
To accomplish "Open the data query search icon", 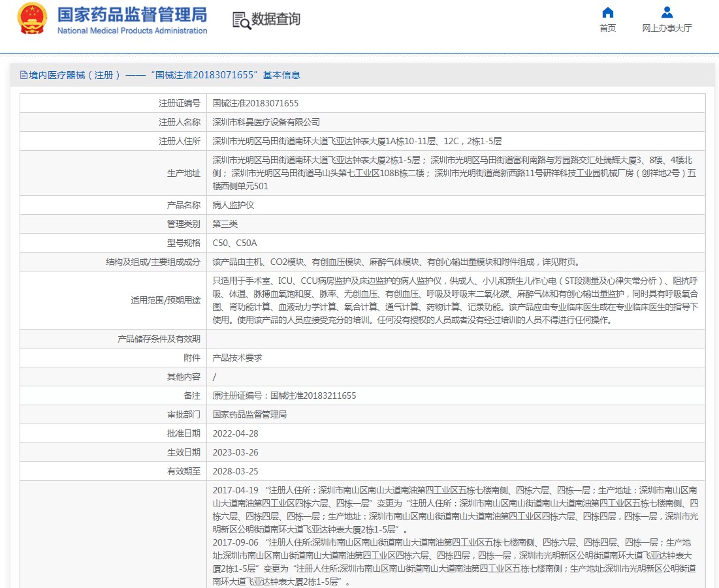I will [x=242, y=20].
